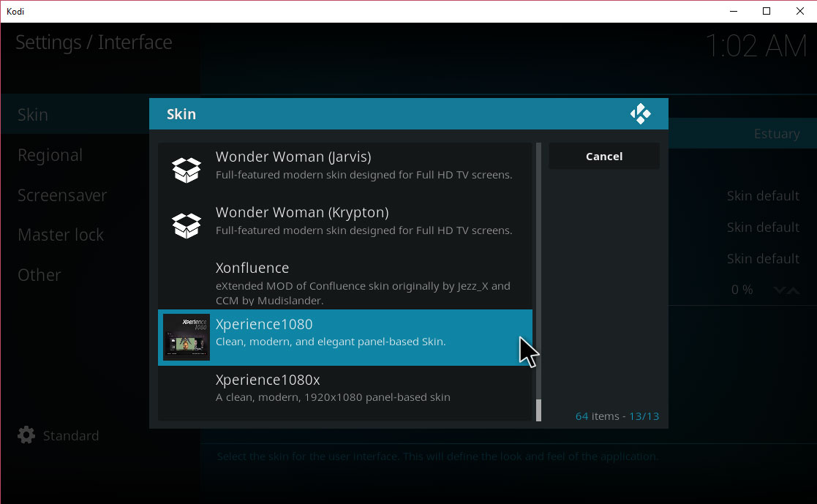Click the box icon beside Wonder Woman (Jarvis)

[187, 170]
